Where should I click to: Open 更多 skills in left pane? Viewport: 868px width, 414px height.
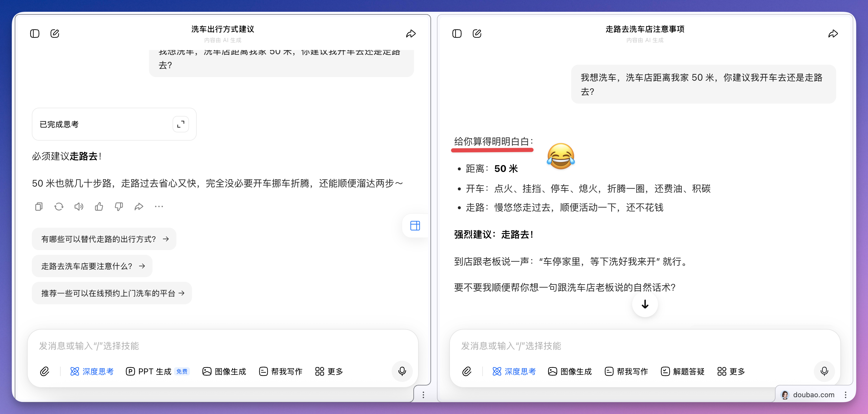point(329,371)
